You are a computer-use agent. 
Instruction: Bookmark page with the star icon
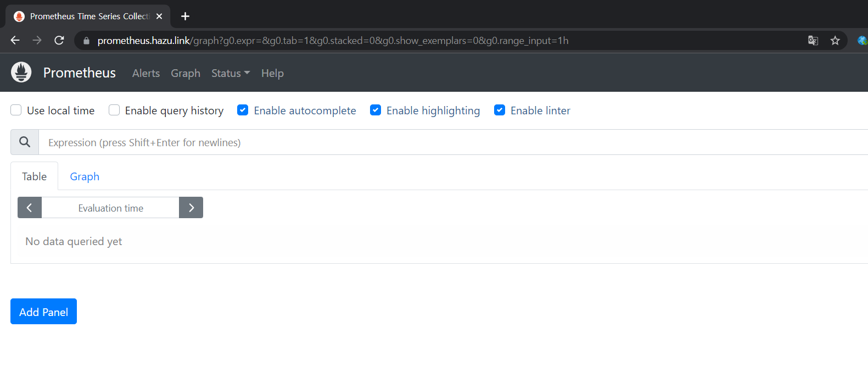(835, 40)
